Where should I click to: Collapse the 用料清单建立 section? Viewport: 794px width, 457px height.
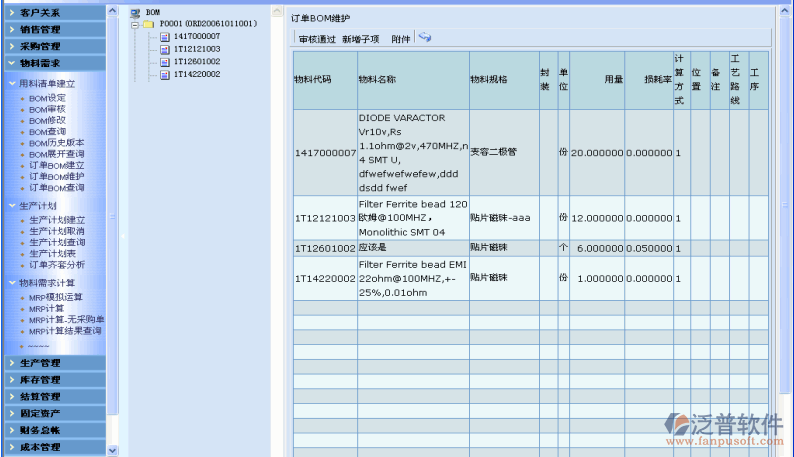(x=13, y=84)
